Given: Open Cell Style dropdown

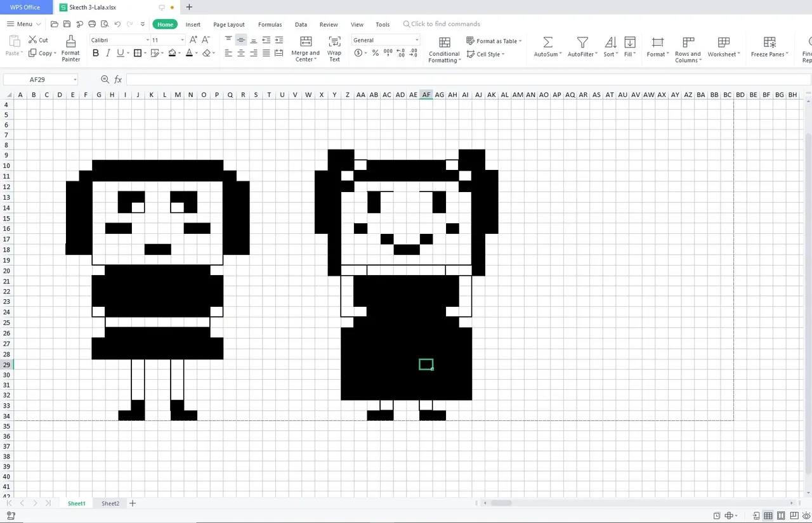Looking at the screenshot, I should 486,54.
